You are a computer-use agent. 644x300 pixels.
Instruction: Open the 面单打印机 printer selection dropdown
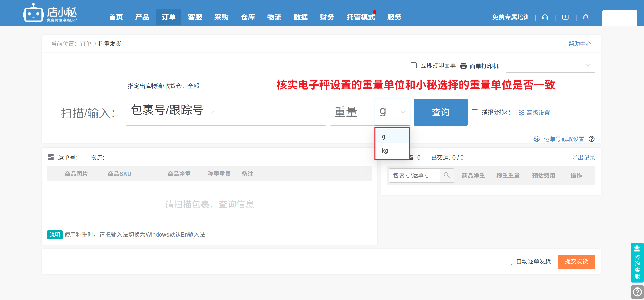point(550,66)
